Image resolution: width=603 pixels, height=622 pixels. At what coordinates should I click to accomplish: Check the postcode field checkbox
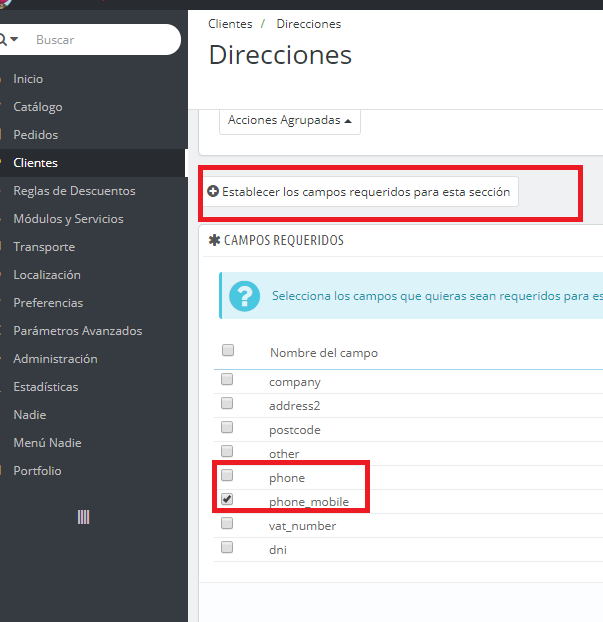(x=227, y=427)
